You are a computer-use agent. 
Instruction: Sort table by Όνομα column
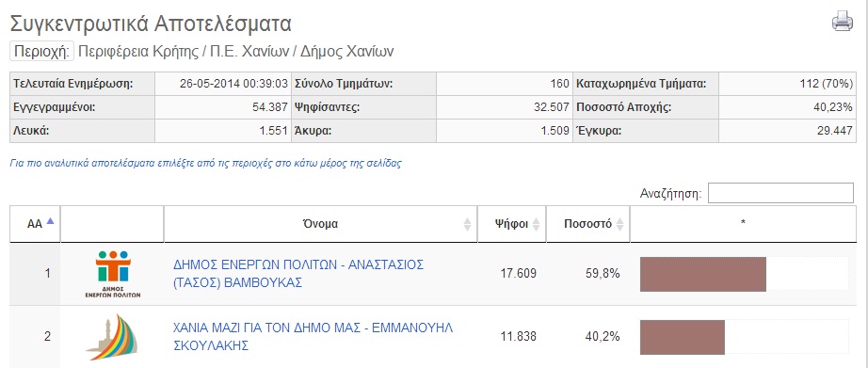pyautogui.click(x=320, y=224)
